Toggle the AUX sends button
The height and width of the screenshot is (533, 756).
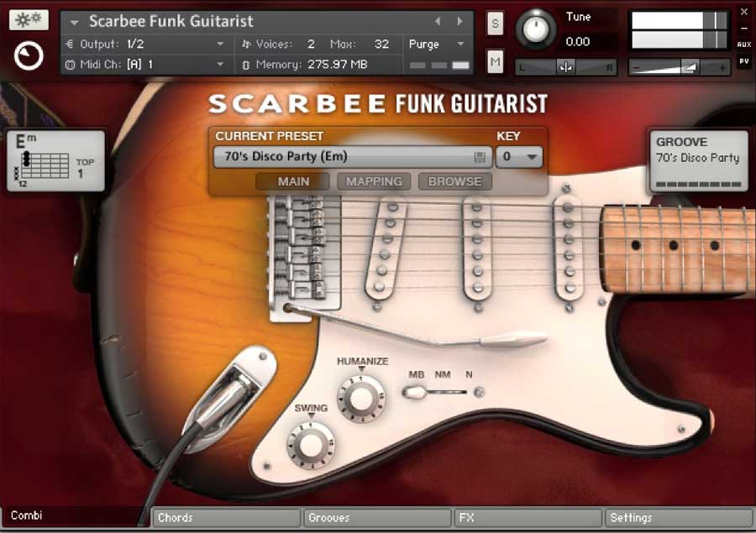pyautogui.click(x=744, y=44)
